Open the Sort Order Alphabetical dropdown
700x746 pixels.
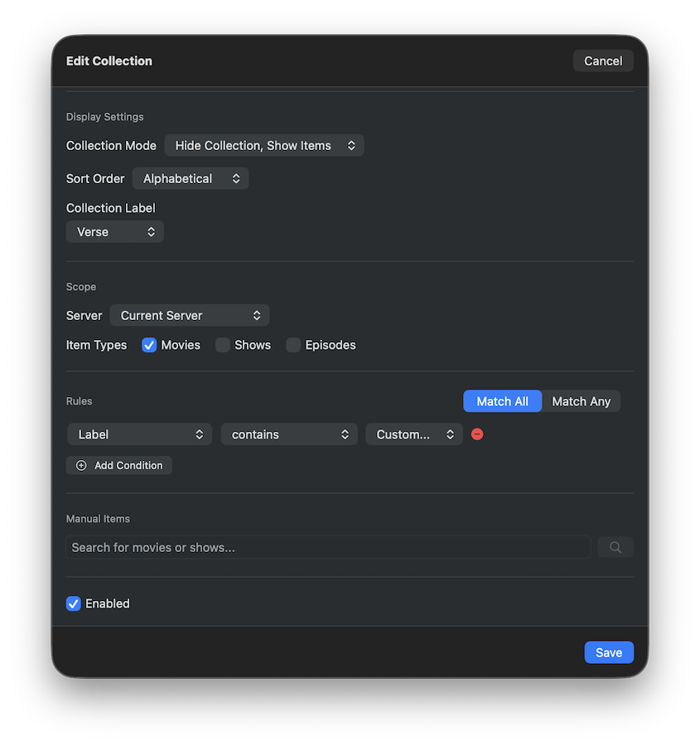pyautogui.click(x=191, y=178)
